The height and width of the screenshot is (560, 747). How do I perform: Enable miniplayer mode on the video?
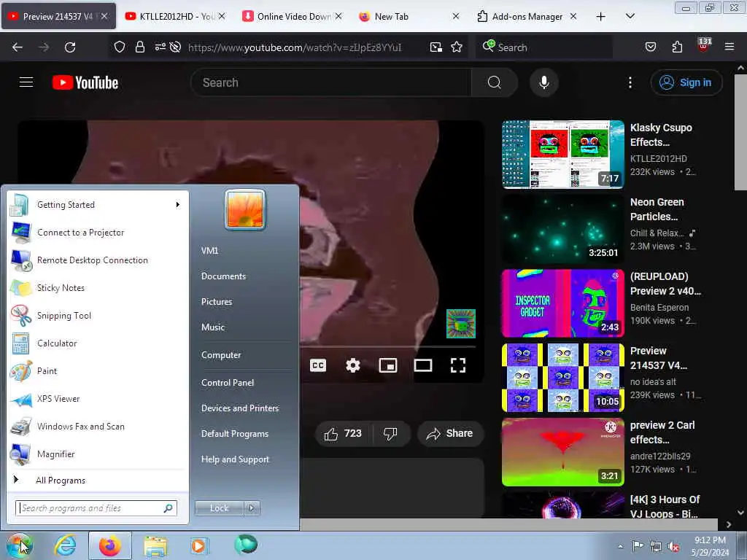[x=388, y=365]
